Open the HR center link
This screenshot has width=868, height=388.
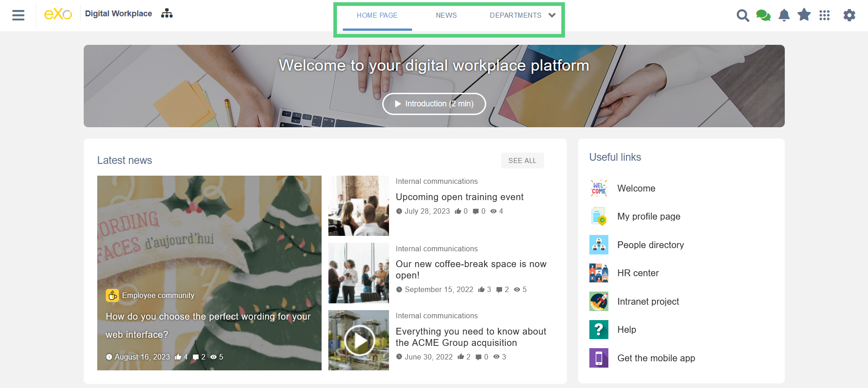638,273
